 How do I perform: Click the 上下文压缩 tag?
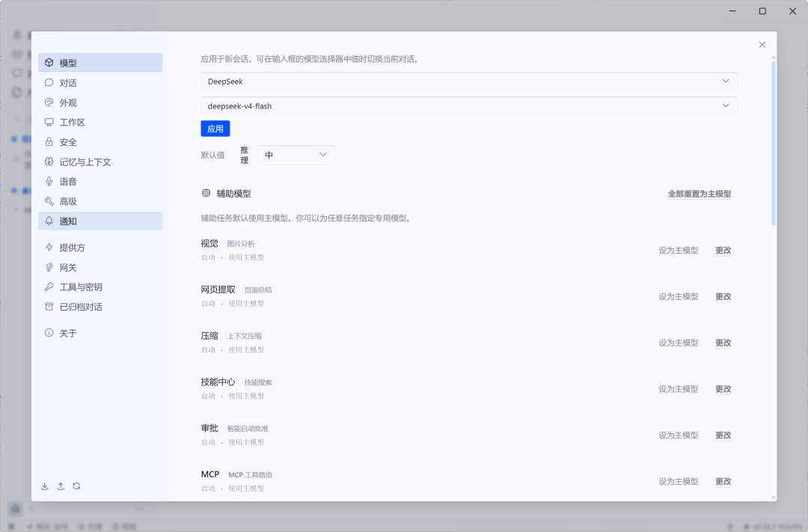tap(245, 336)
